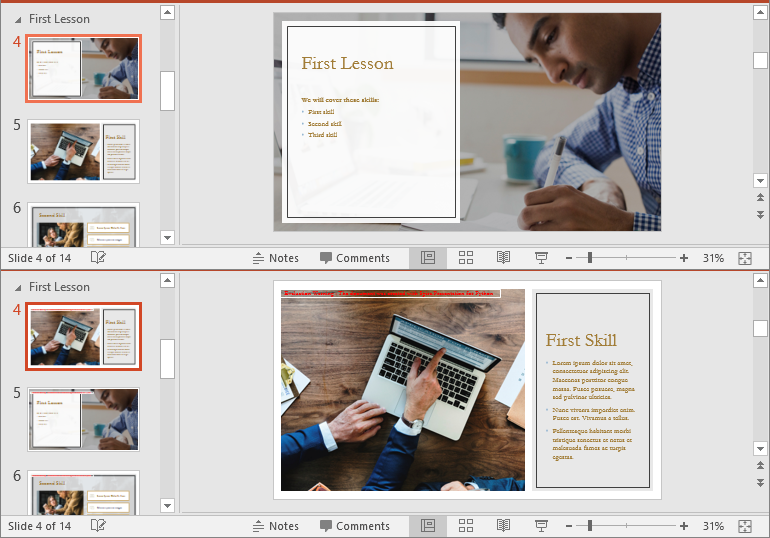Select slide 5 thumbnail in the top window
The width and height of the screenshot is (770, 538).
click(x=83, y=151)
